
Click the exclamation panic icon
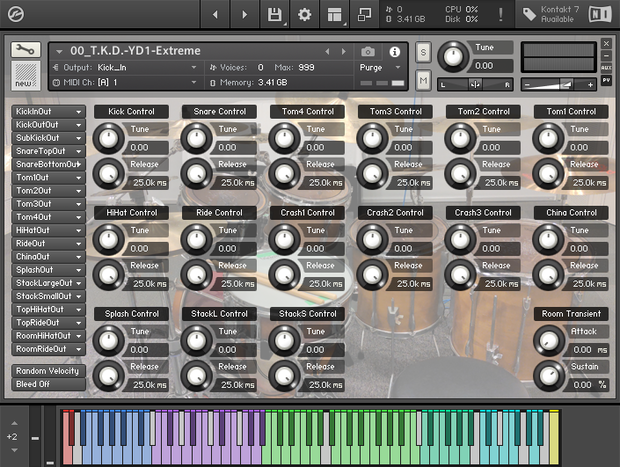[x=501, y=15]
